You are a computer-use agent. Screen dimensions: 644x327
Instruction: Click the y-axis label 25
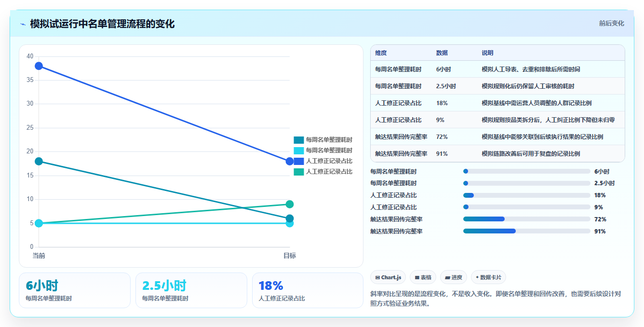pos(30,128)
